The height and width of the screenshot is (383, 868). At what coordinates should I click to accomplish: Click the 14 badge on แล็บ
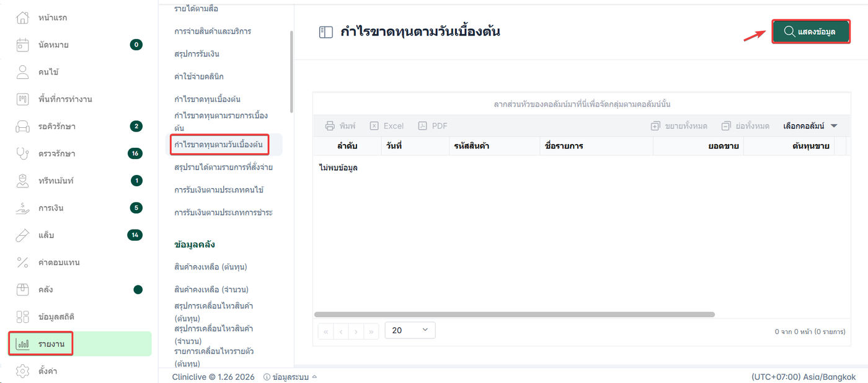point(135,235)
